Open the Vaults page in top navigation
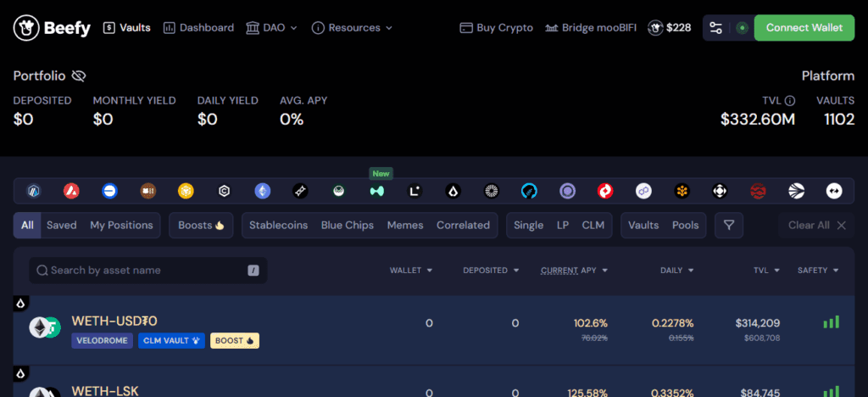 pyautogui.click(x=127, y=28)
